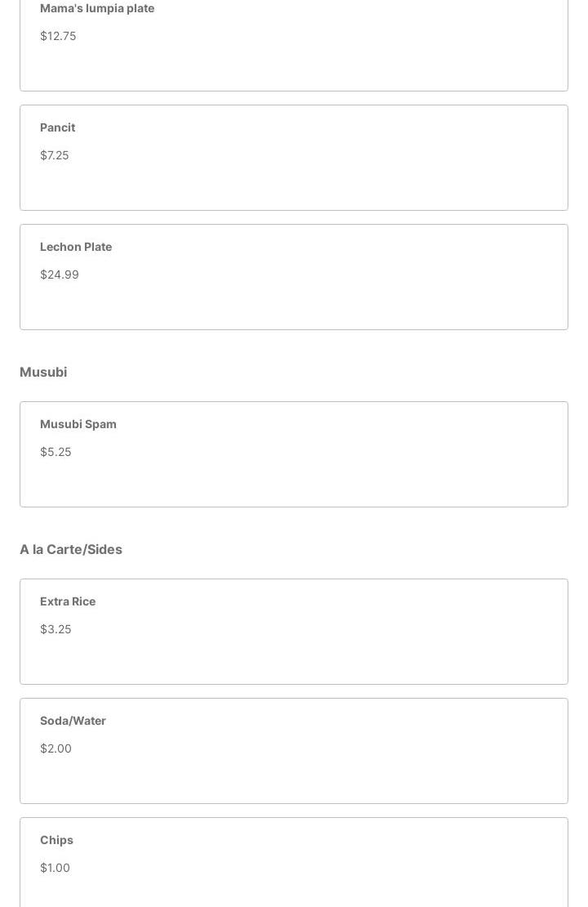Click the Musubi Spam title text
Screen dimensions: 588x907
[x=78, y=424]
